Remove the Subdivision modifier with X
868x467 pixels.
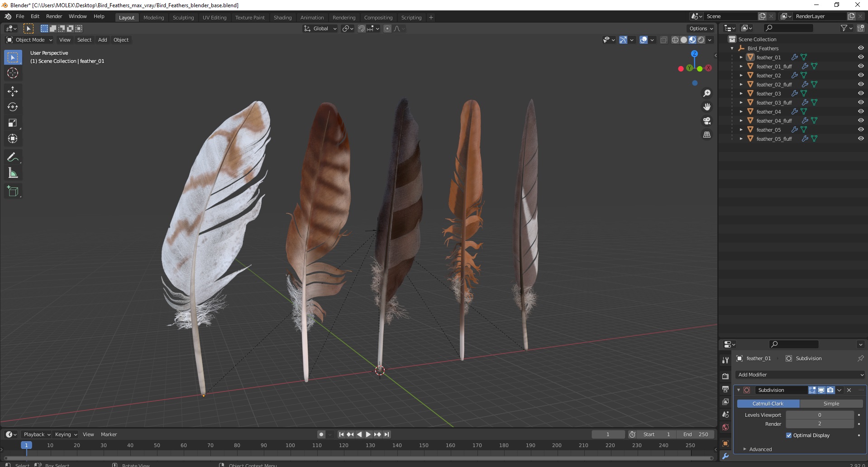tap(849, 390)
